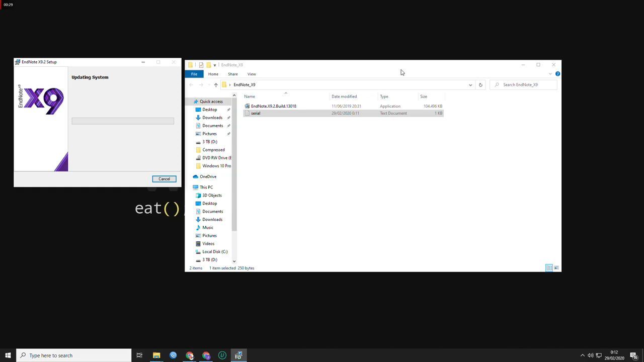
Task: Select the serial text document
Action: [343, 113]
